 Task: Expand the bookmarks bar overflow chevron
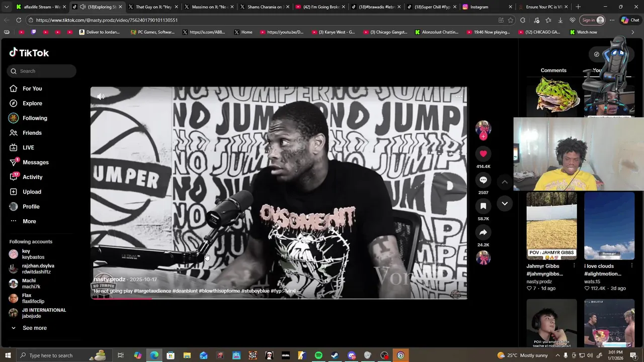633,32
